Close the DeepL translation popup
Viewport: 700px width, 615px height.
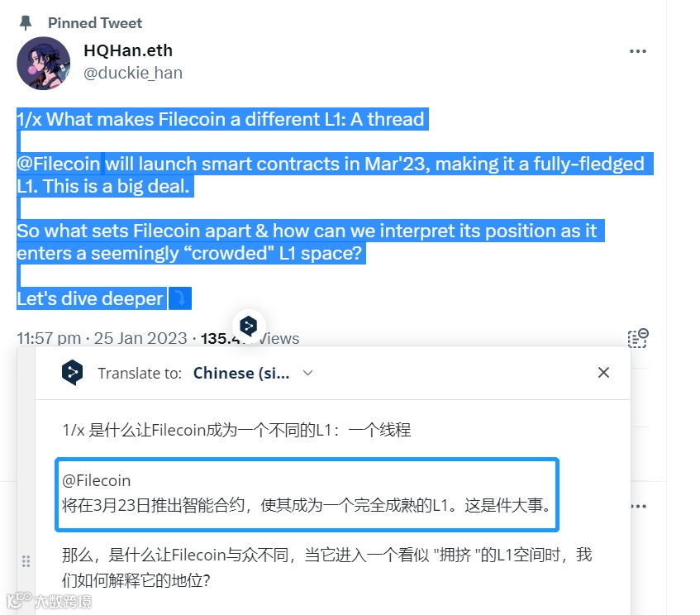[603, 373]
